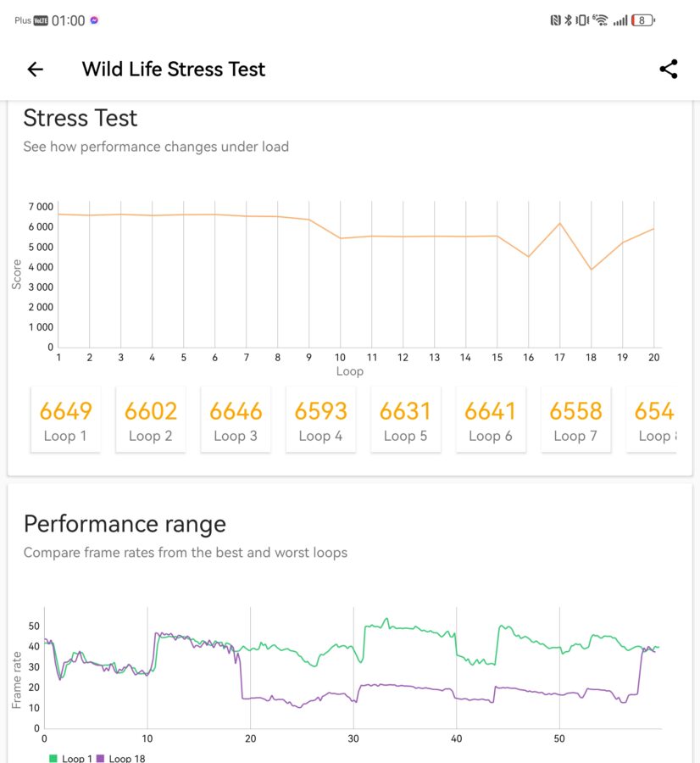700x763 pixels.
Task: Tap the battery indicator icon
Action: coord(643,20)
